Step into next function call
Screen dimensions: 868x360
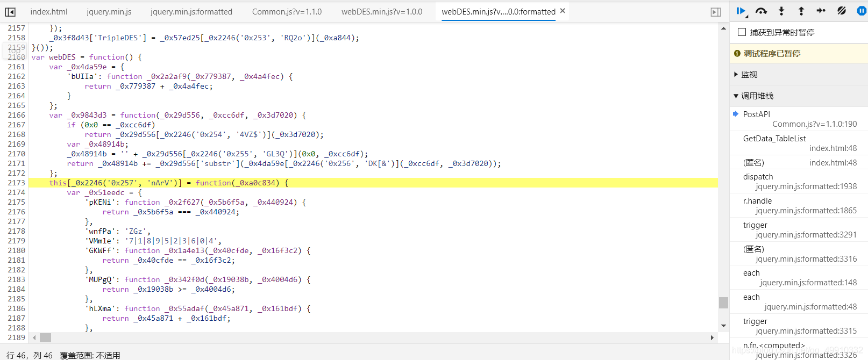point(781,11)
